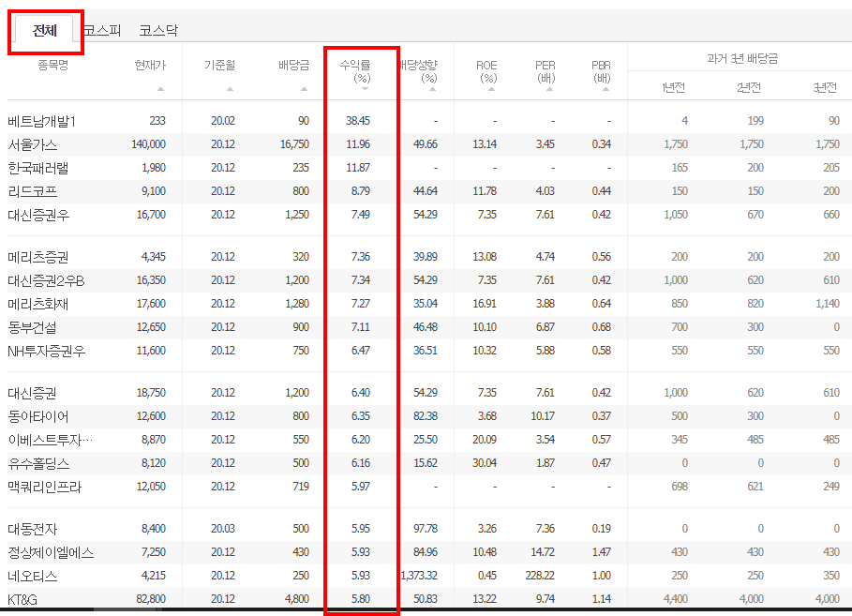Sort by 수익률(%) column arrow
The height and width of the screenshot is (616, 852).
click(x=365, y=89)
